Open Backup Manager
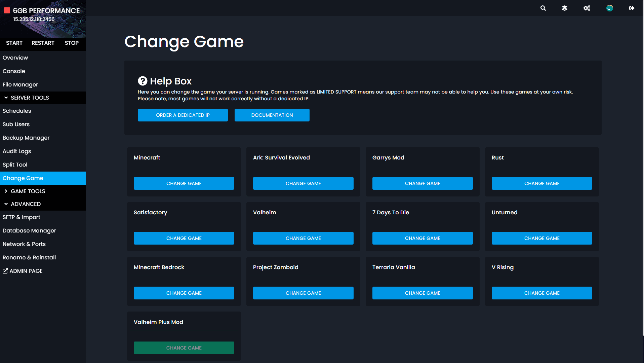This screenshot has width=644, height=363. point(43,138)
